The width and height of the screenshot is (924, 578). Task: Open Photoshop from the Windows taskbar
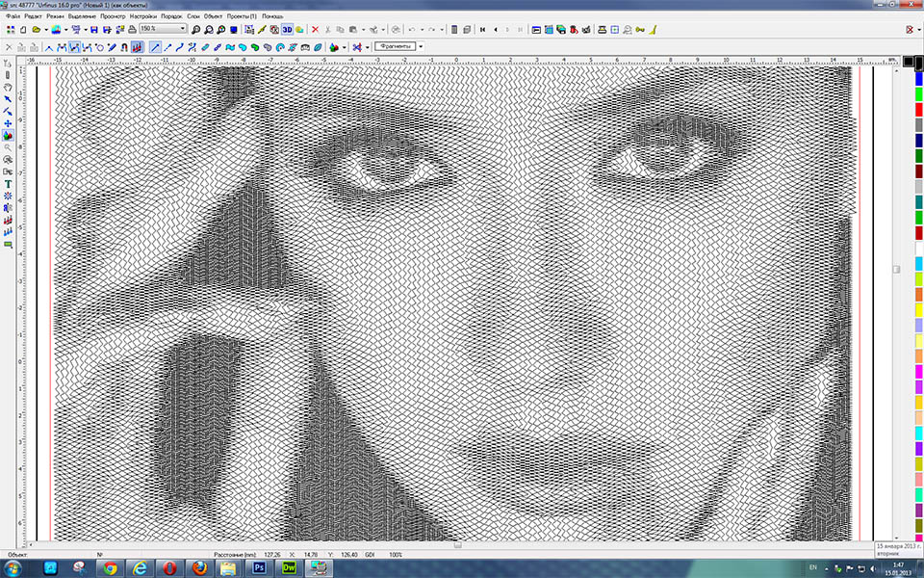tap(260, 568)
